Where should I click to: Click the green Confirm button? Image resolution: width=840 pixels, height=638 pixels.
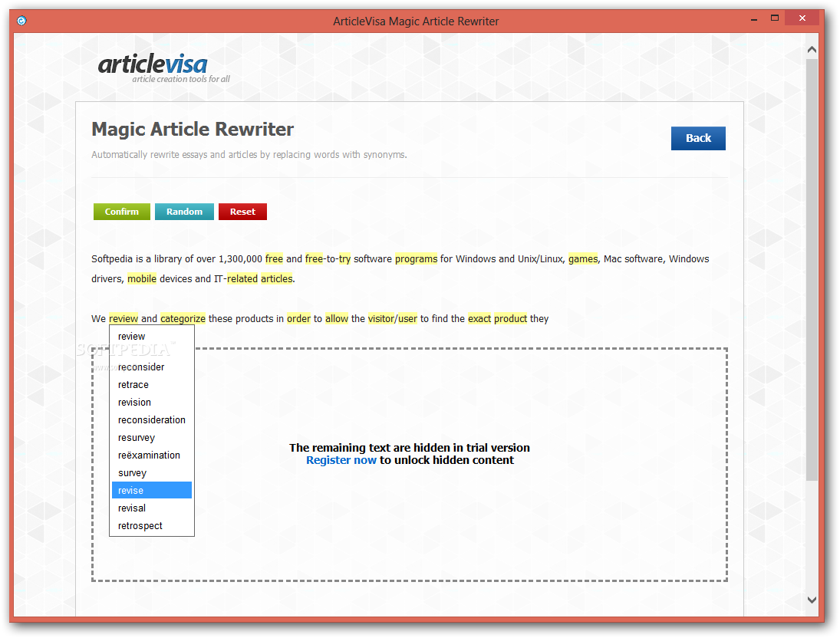pos(122,212)
